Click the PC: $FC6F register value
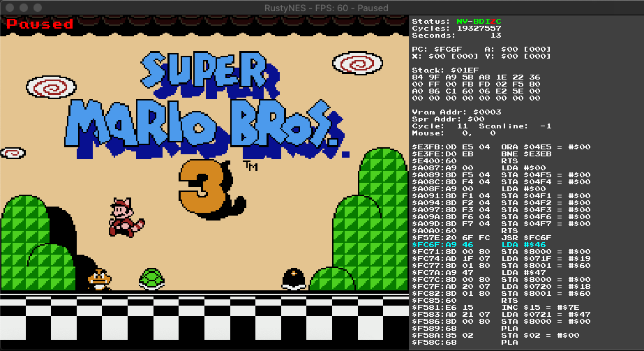 click(x=437, y=50)
